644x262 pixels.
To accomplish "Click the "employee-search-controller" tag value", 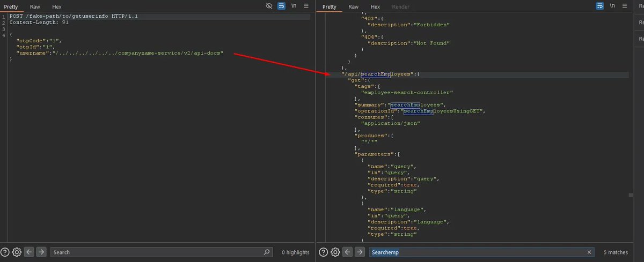I will point(407,92).
